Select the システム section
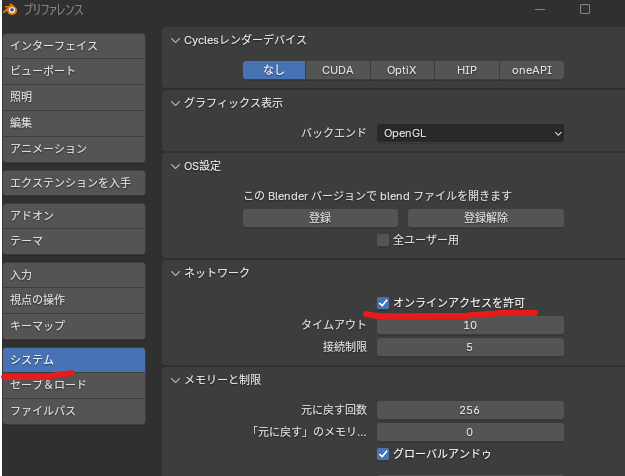Screen dimensions: 625x476 coord(74,360)
